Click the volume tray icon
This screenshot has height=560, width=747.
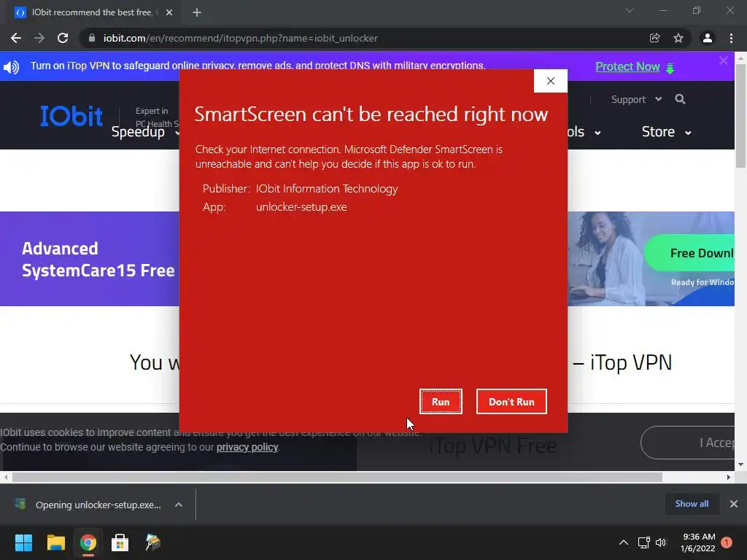click(x=661, y=542)
